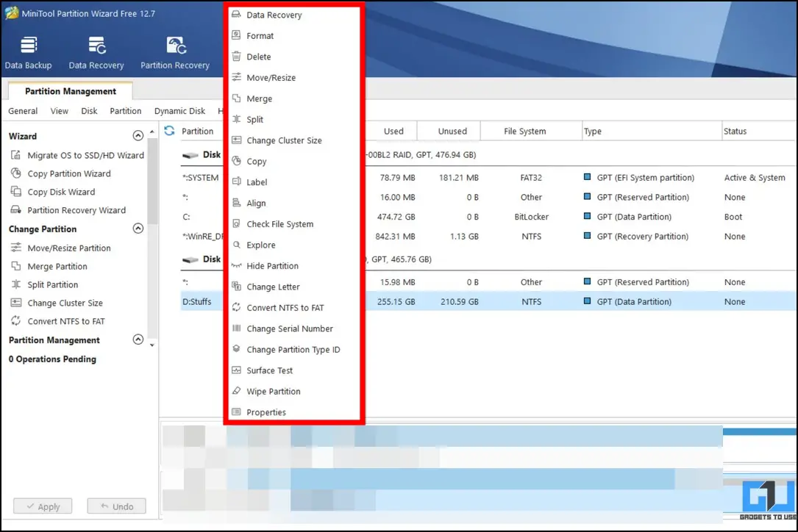The height and width of the screenshot is (532, 798).
Task: Choose Convert NTFS to FAT in sidebar
Action: pyautogui.click(x=57, y=321)
